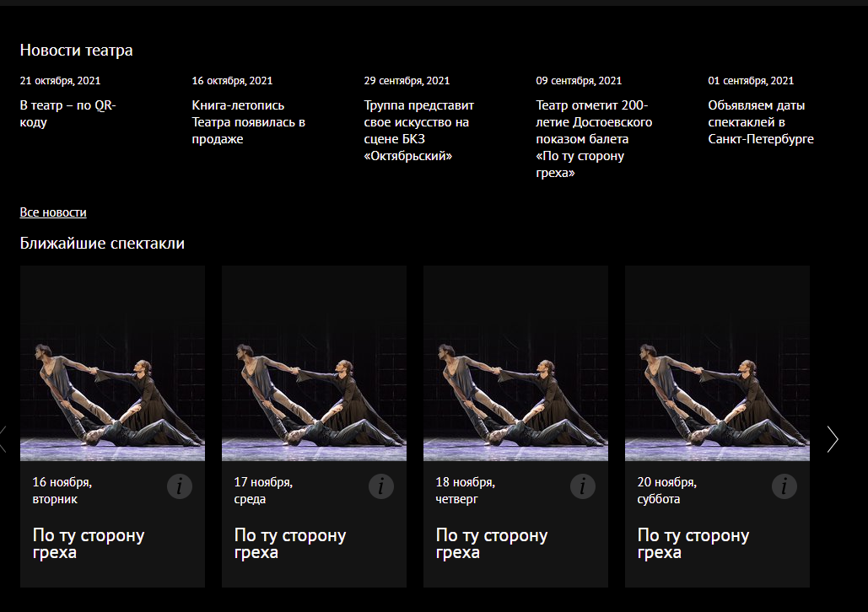The height and width of the screenshot is (612, 868).
Task: Click the date '29 сентября, 2021'
Action: click(407, 81)
